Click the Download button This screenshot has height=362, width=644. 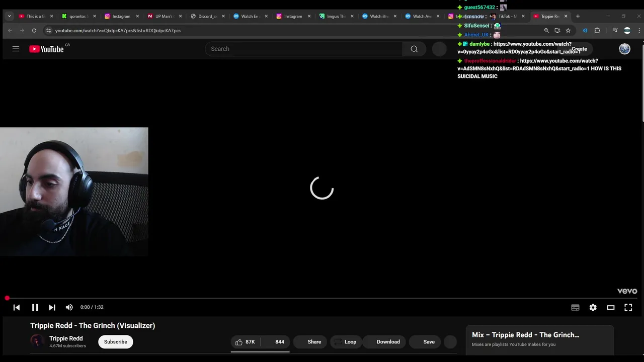tap(384, 342)
